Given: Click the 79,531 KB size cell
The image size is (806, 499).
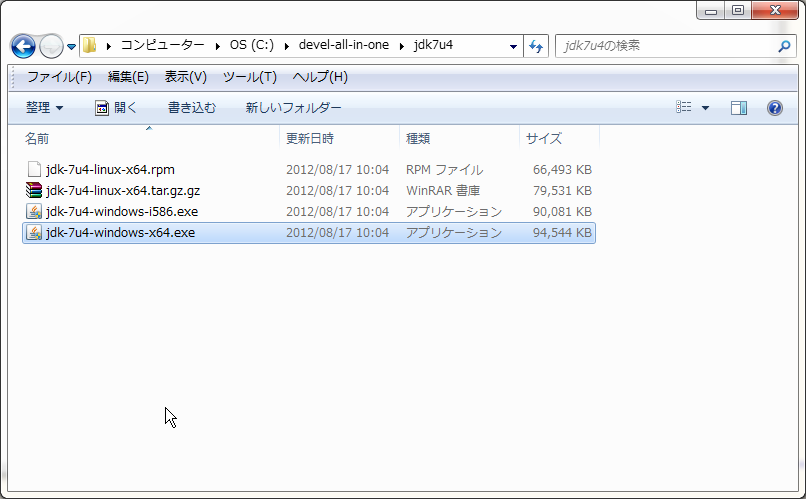Looking at the screenshot, I should point(562,191).
